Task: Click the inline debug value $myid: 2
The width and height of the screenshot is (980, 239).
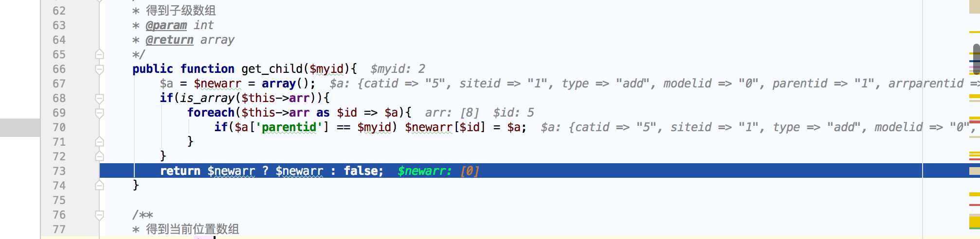Action: 398,69
